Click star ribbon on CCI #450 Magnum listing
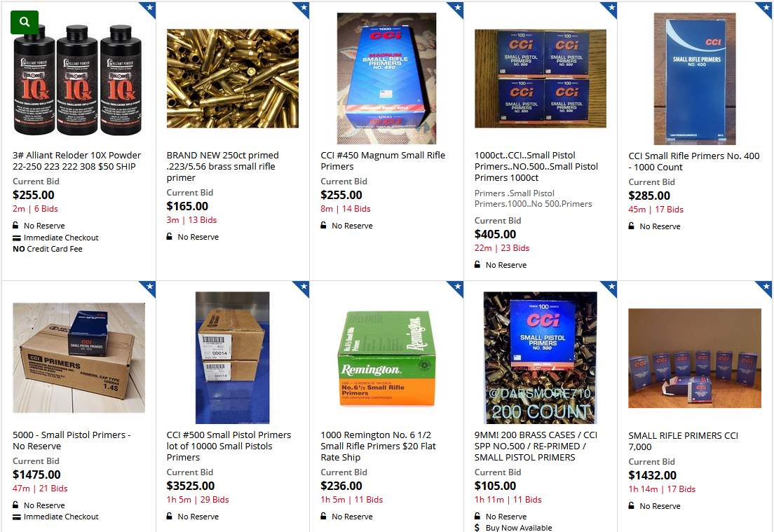774x532 pixels. click(x=456, y=9)
